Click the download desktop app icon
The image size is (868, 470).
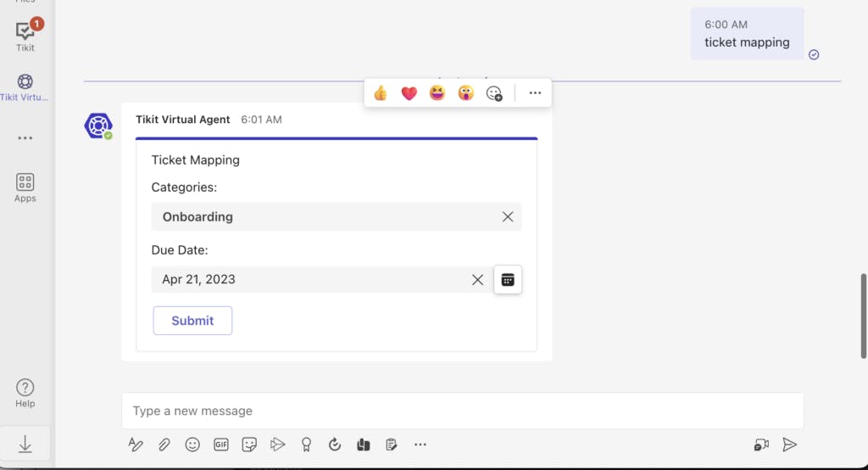click(25, 444)
